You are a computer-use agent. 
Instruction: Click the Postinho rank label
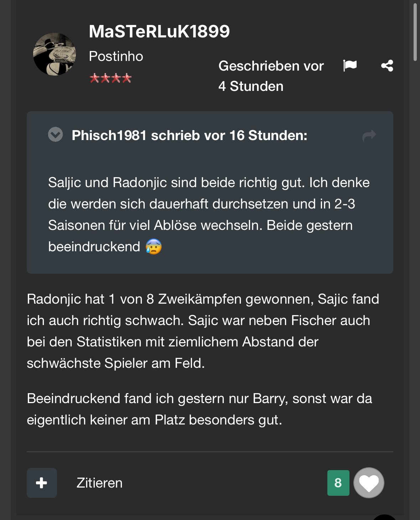click(116, 56)
